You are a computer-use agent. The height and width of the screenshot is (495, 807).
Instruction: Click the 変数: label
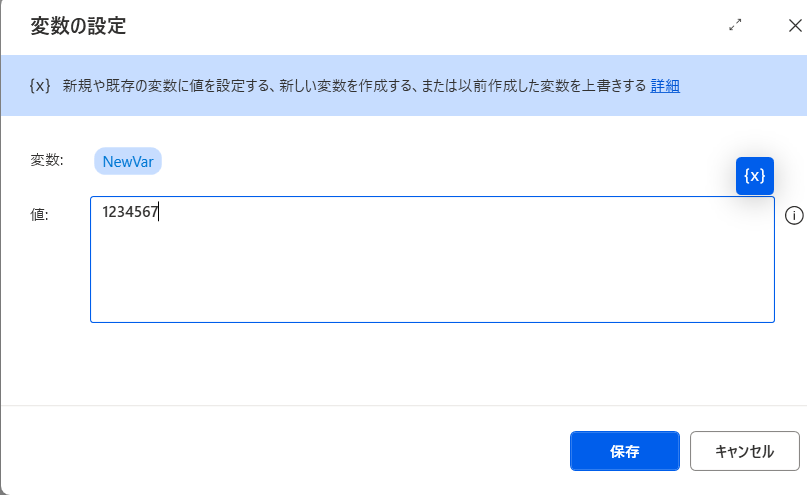pyautogui.click(x=47, y=160)
